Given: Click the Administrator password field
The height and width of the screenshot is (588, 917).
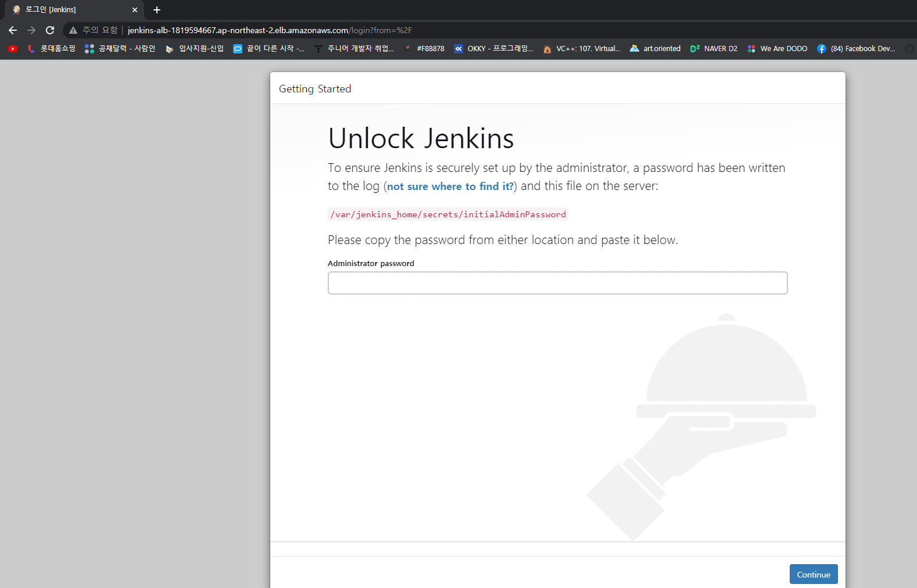Looking at the screenshot, I should 557,283.
